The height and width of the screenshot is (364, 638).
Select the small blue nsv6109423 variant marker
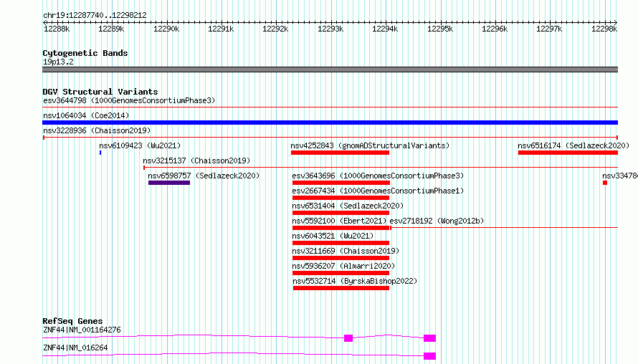[100, 153]
